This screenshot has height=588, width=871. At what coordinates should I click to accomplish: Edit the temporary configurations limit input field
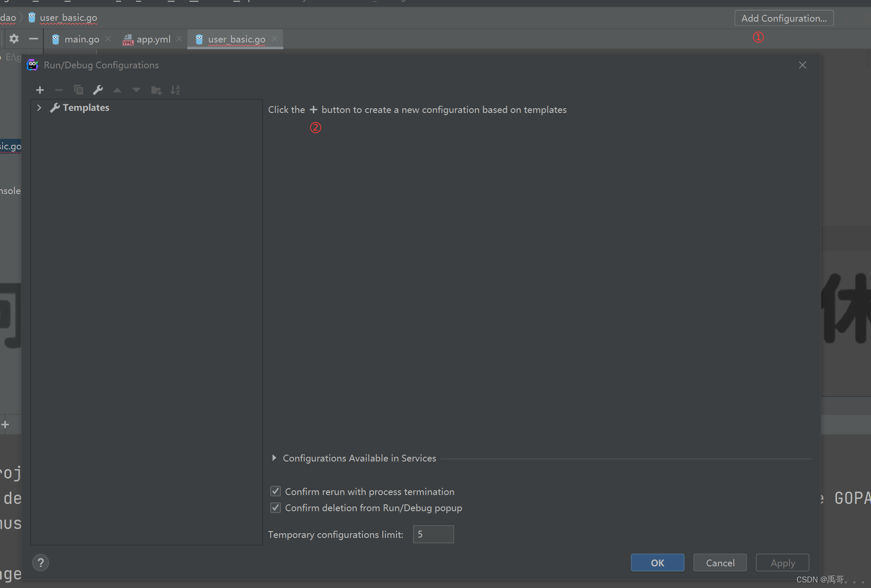[x=433, y=534]
